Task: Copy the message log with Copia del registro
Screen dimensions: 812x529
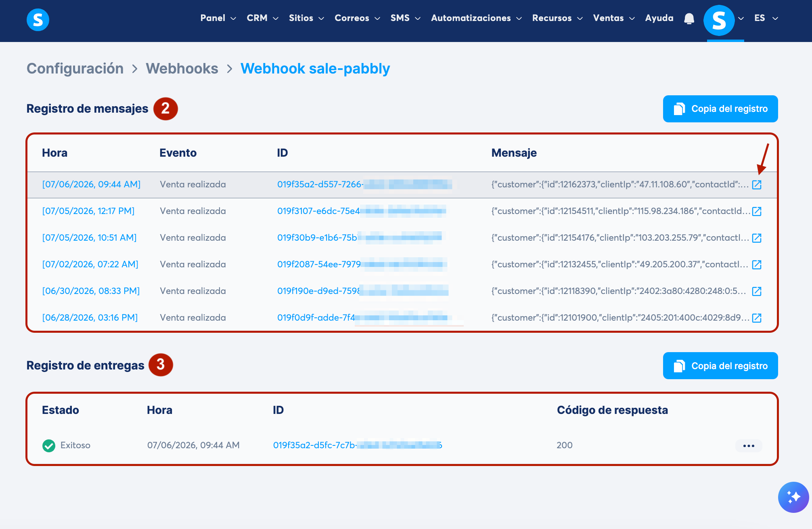Action: click(x=720, y=109)
